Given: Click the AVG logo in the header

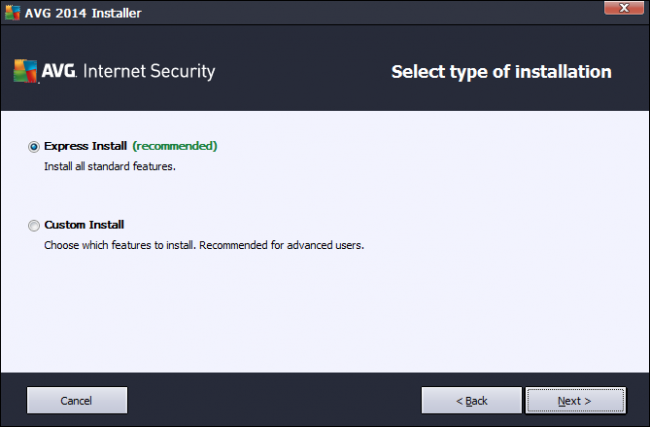Looking at the screenshot, I should (x=40, y=72).
